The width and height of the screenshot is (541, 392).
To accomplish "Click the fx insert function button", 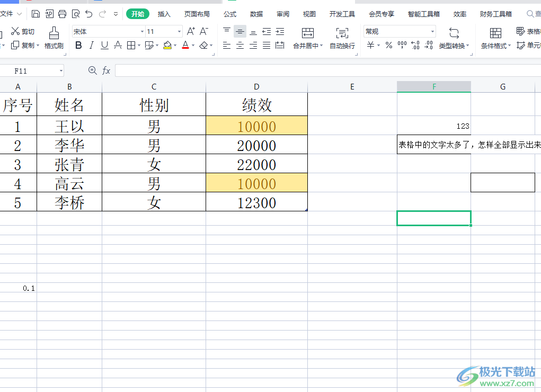I will click(107, 71).
